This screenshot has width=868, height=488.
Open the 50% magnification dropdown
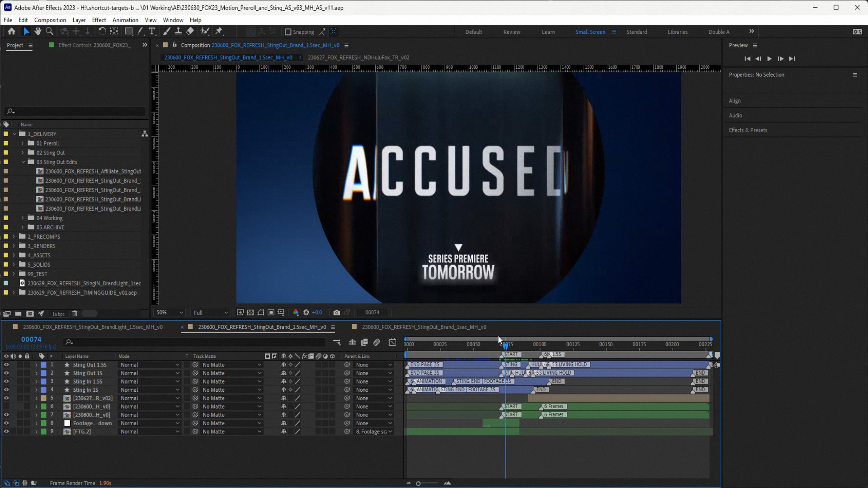[170, 312]
